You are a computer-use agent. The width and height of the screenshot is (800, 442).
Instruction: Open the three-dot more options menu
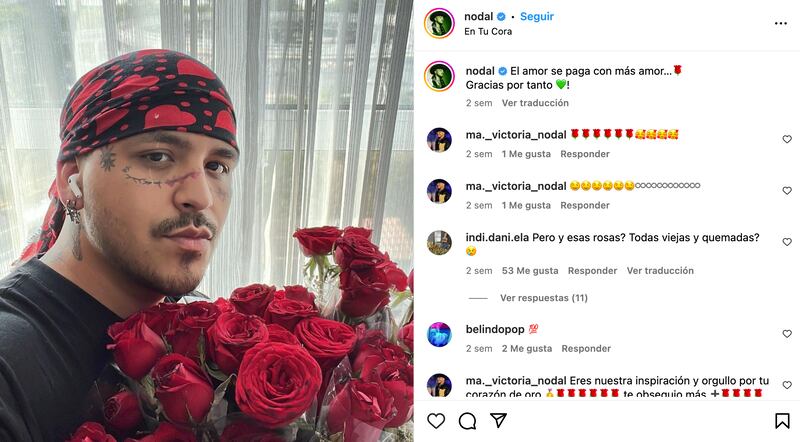781,23
